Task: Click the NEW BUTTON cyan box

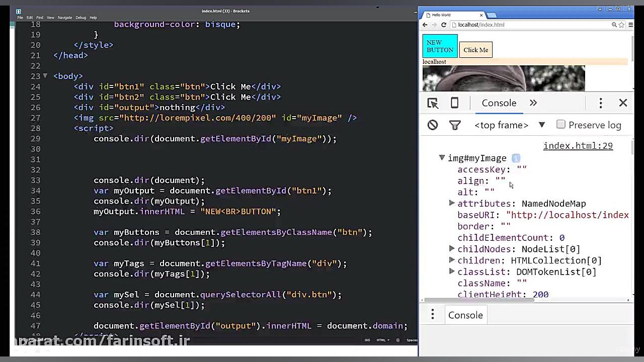Action: pos(440,46)
